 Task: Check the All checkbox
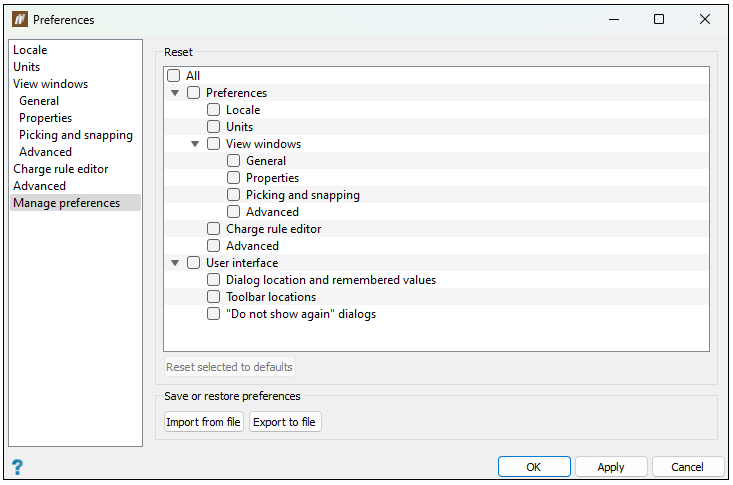click(x=173, y=75)
